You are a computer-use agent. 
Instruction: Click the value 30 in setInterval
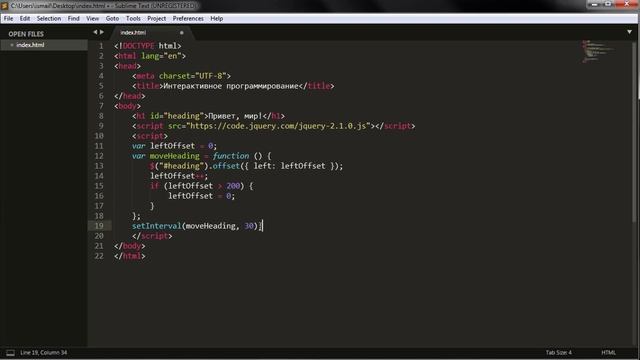point(249,226)
